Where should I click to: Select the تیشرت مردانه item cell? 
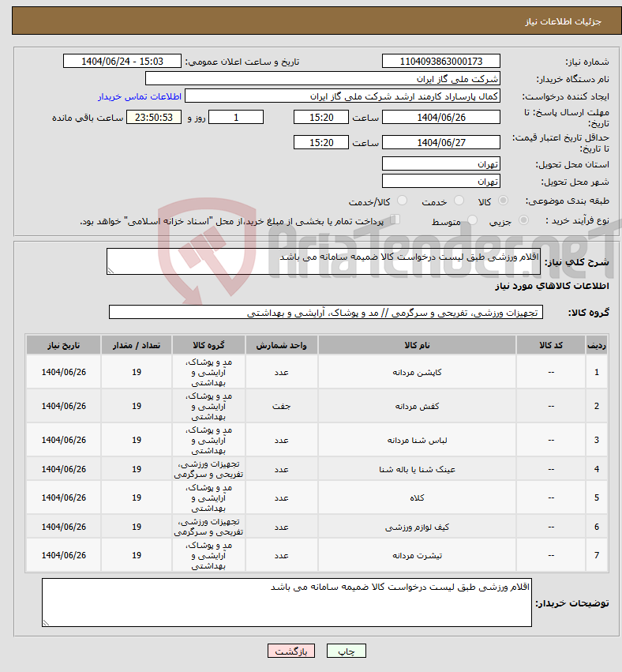point(417,555)
